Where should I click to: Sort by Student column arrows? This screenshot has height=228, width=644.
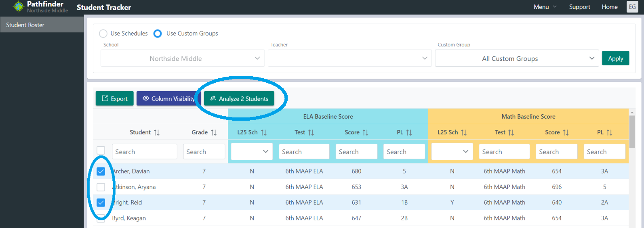pyautogui.click(x=157, y=132)
